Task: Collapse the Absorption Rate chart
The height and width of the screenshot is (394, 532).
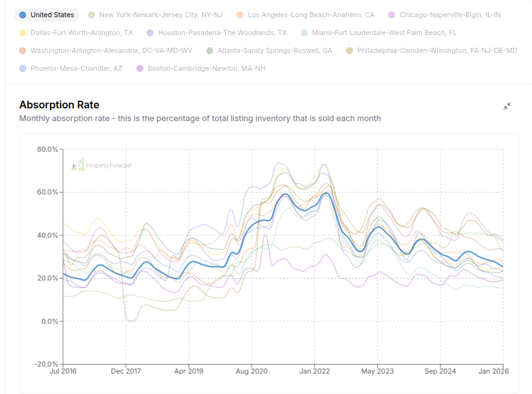Action: 507,106
